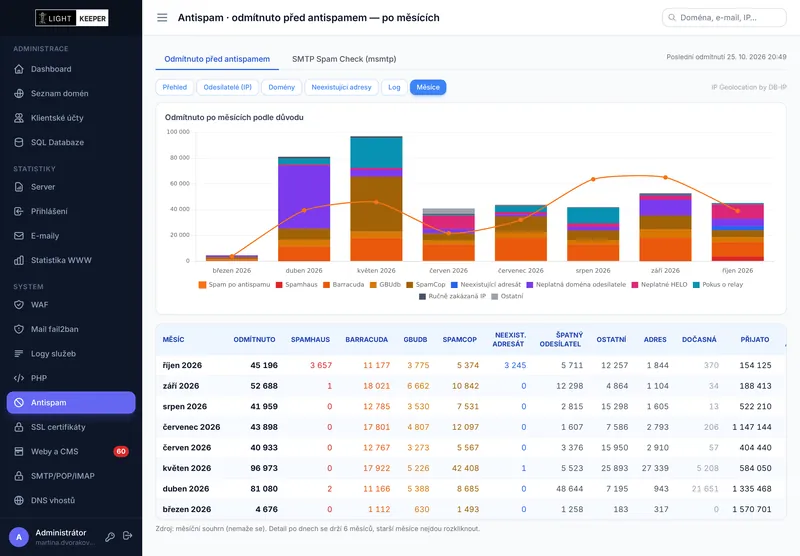The image size is (800, 556).
Task: Click the logout icon at sidebar bottom
Action: coord(128,536)
